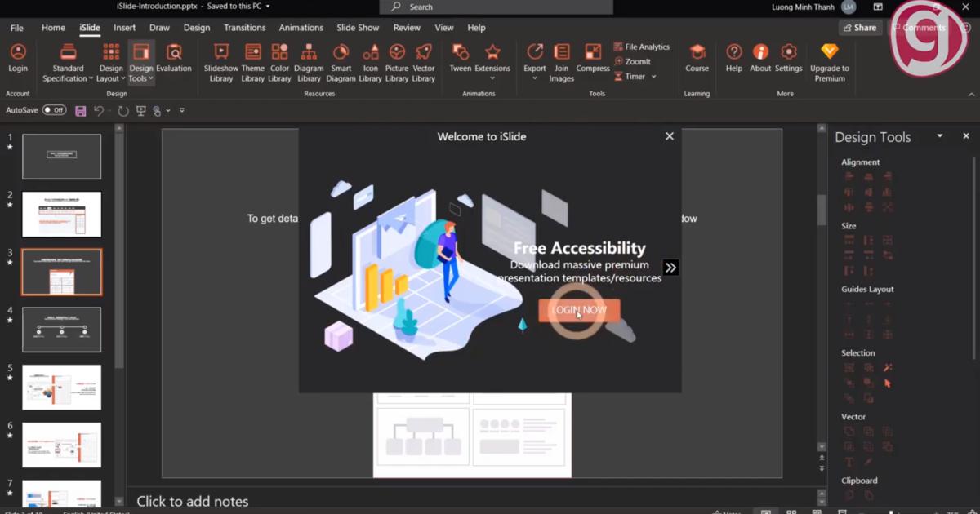
Task: Select slide 4 thumbnail
Action: 62,330
